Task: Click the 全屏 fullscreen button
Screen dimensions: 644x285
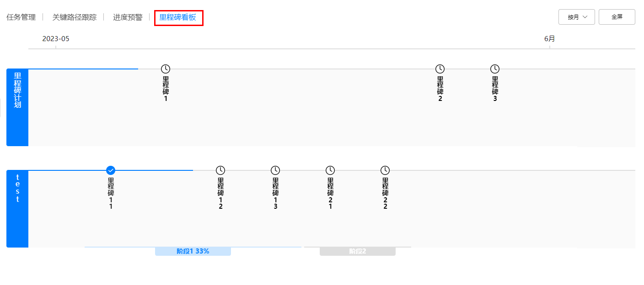Action: [617, 17]
